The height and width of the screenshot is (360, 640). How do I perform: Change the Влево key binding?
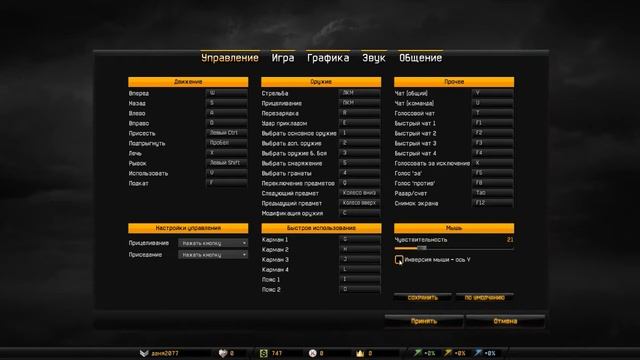point(227,113)
